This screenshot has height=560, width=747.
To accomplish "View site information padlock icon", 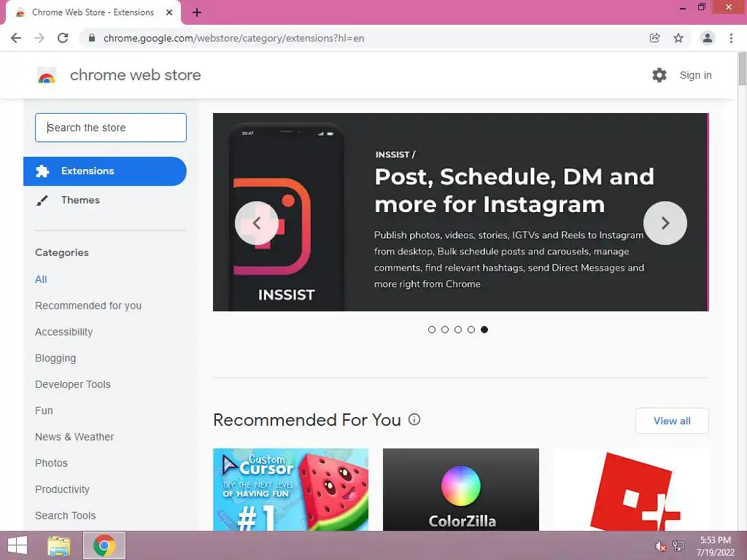I will (92, 38).
